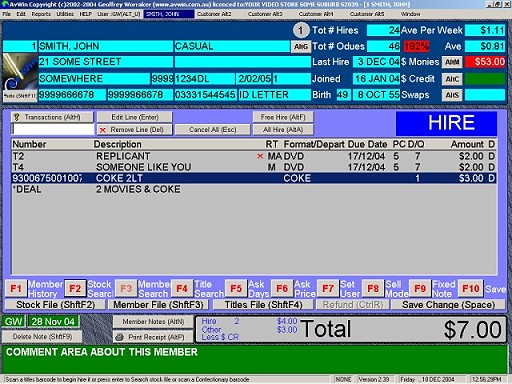Click the circled 1 customer indicator

[301, 30]
